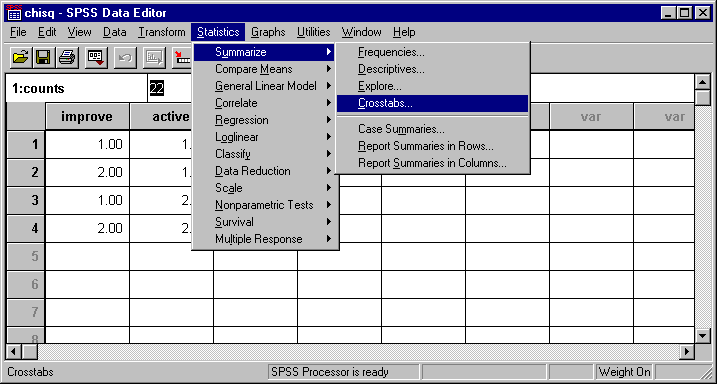Open the Transform menu
Screen dimensions: 717x384
162,32
